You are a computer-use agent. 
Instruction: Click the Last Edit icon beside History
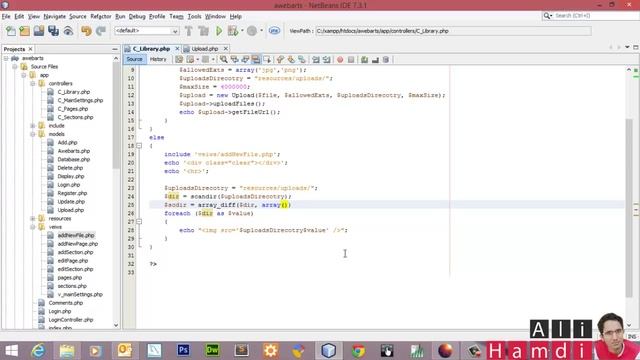click(x=179, y=60)
